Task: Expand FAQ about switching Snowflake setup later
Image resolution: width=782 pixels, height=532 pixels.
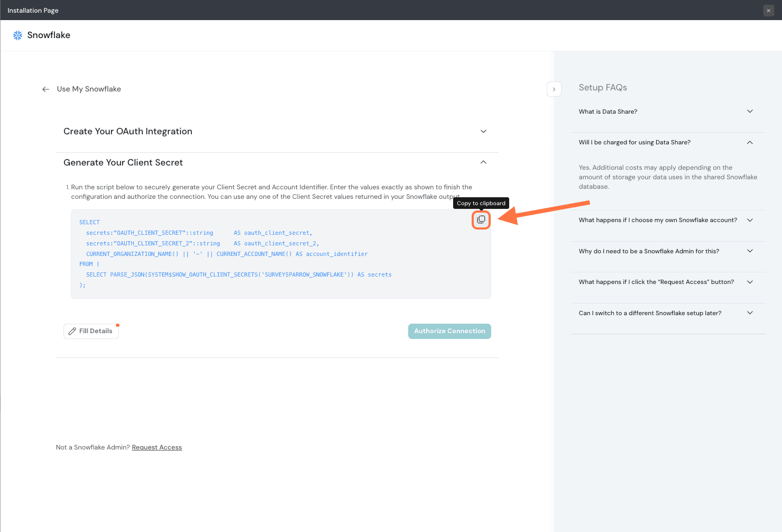Action: [749, 313]
